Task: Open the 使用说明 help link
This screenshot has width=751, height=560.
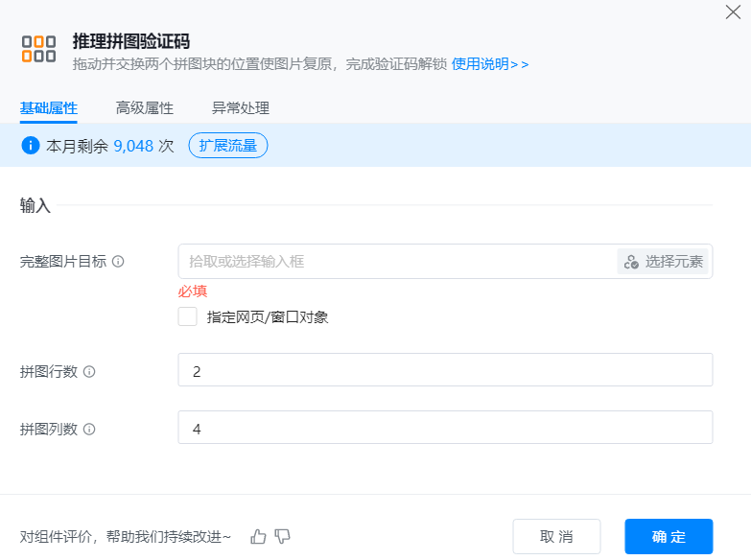Action: (489, 64)
